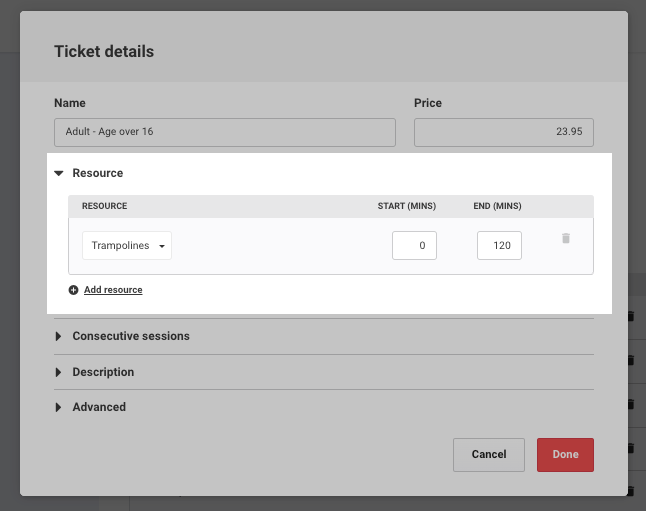
Task: Click the End (mins) field showing 120
Action: [499, 246]
